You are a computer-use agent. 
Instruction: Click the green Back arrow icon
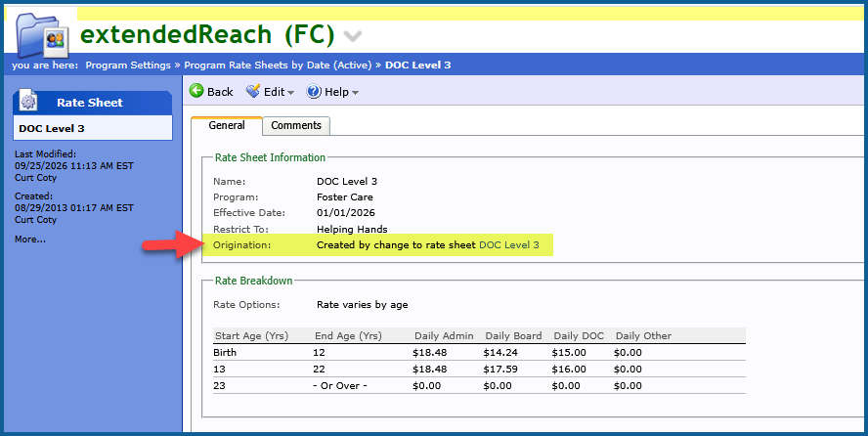click(196, 91)
